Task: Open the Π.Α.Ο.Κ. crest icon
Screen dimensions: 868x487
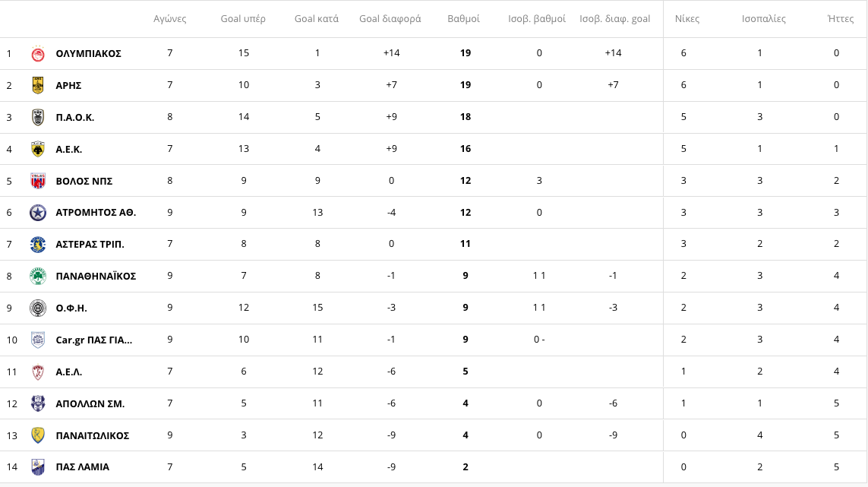Action: coord(38,118)
